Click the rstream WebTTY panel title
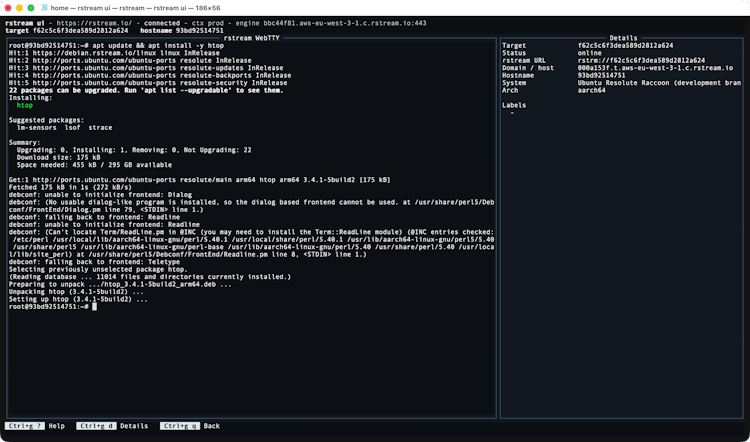 (252, 38)
